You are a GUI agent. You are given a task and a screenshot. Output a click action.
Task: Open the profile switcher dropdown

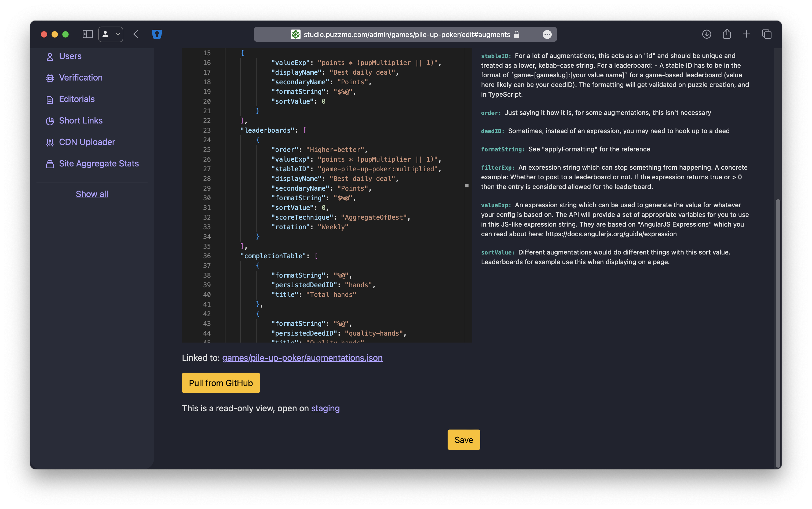tap(111, 34)
